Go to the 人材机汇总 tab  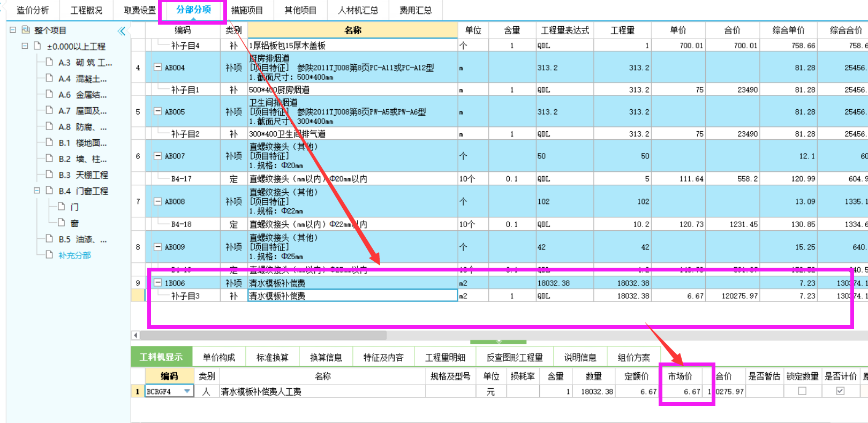point(358,10)
